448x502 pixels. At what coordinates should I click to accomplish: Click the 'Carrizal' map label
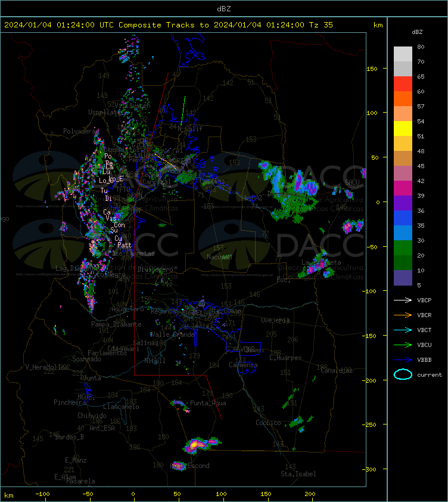click(157, 182)
